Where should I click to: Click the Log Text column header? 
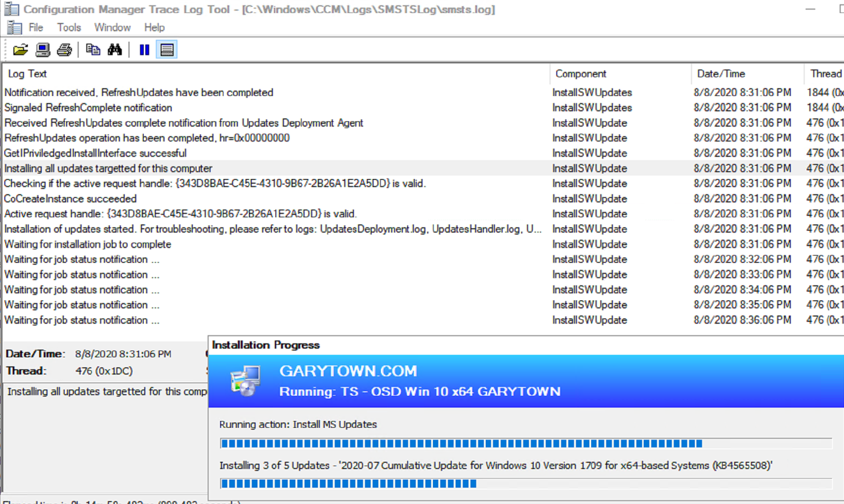27,74
